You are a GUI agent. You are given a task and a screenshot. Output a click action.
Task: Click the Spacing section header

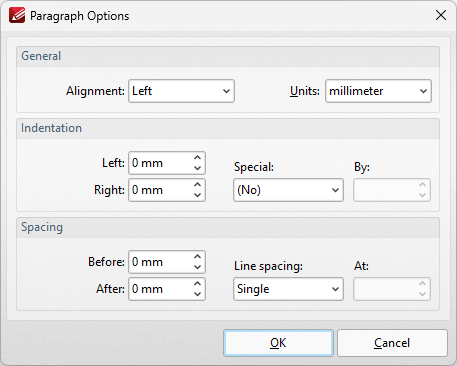click(228, 228)
